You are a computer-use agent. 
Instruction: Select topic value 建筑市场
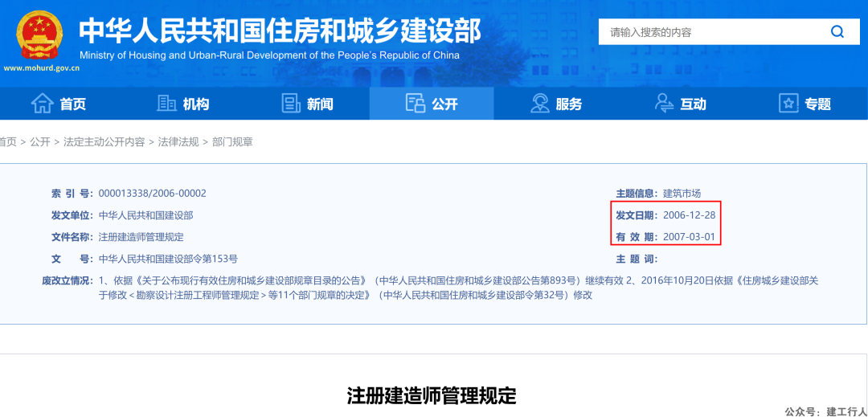coord(682,194)
